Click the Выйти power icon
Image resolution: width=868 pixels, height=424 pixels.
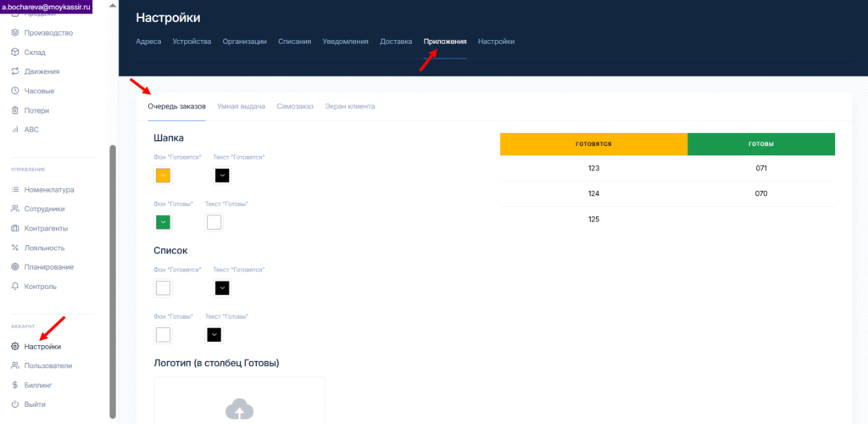15,404
